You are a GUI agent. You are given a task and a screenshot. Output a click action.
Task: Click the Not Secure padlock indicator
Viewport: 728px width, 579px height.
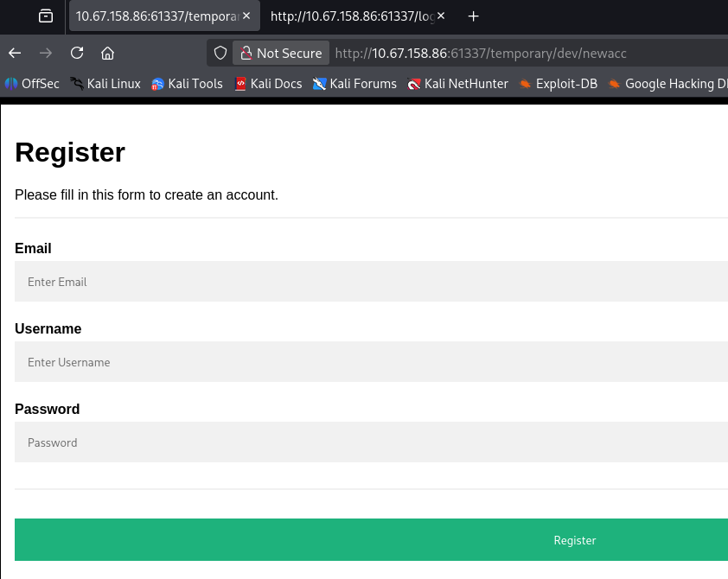tap(281, 53)
